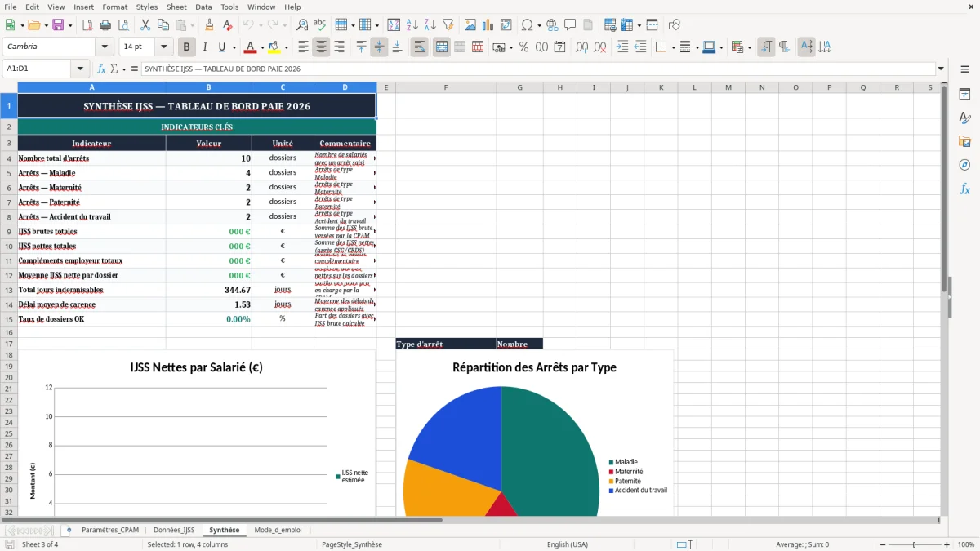Click the Save document icon

click(58, 25)
